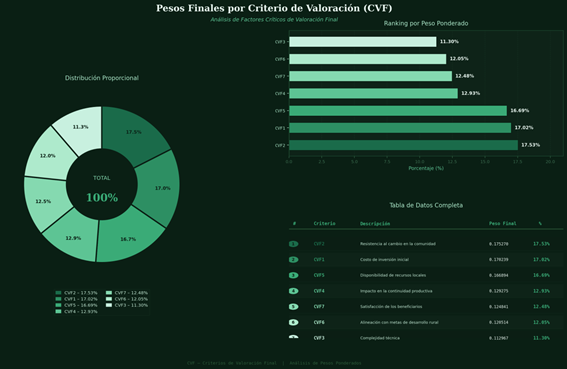Screen dimensions: 567x369
Task: Click the CVF7 legend color swatch
Action: (x=109, y=293)
